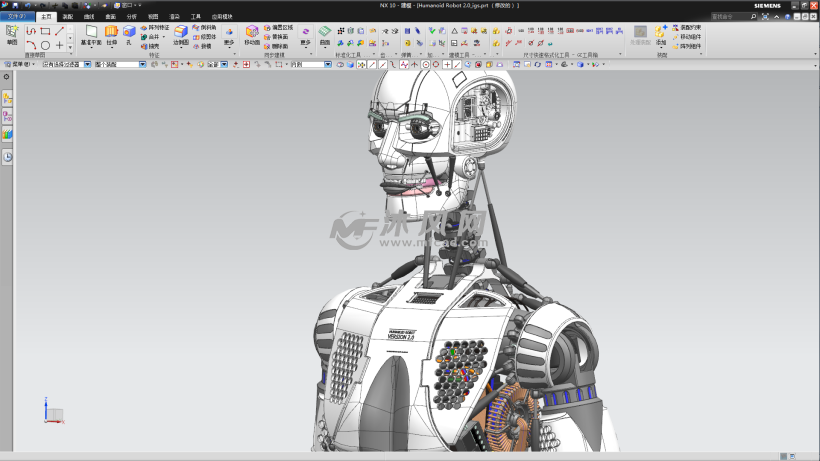Toggle the sidebar settings gear
The height and width of the screenshot is (461, 820).
point(7,77)
